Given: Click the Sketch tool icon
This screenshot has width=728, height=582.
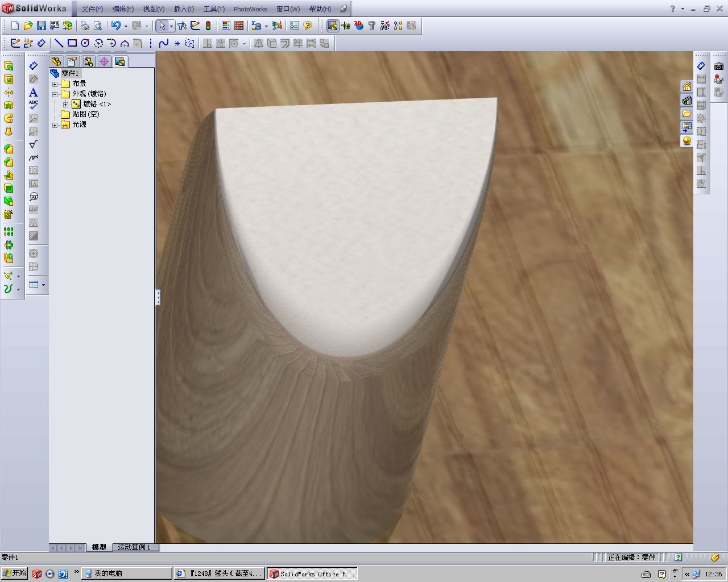Looking at the screenshot, I should pos(15,43).
